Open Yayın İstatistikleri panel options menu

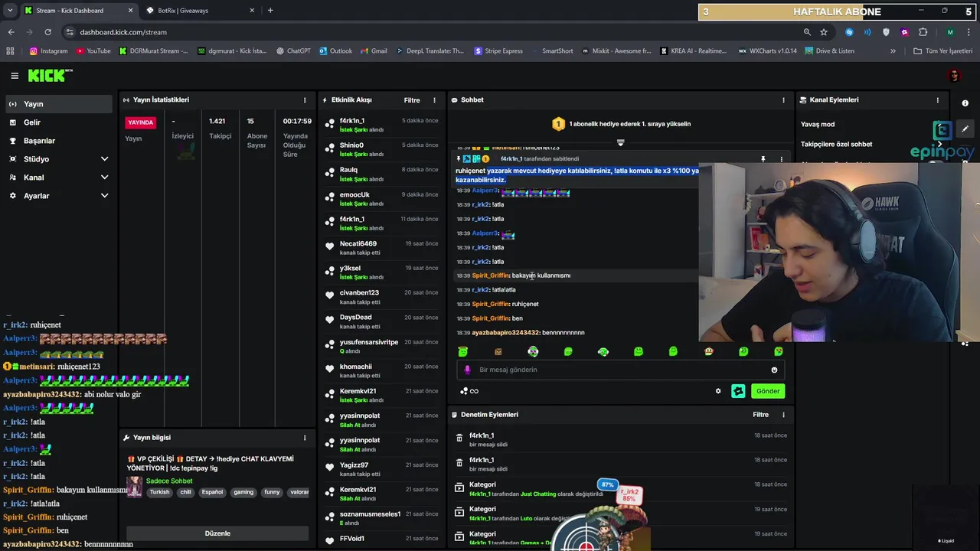(305, 100)
